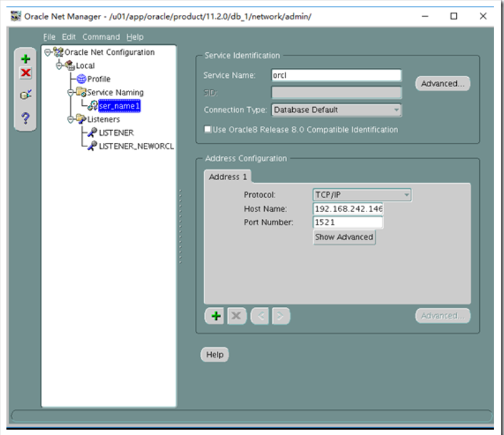Enable Use Oracle8 Release 8.0 Compatible Identification
This screenshot has height=435, width=504.
(x=208, y=129)
